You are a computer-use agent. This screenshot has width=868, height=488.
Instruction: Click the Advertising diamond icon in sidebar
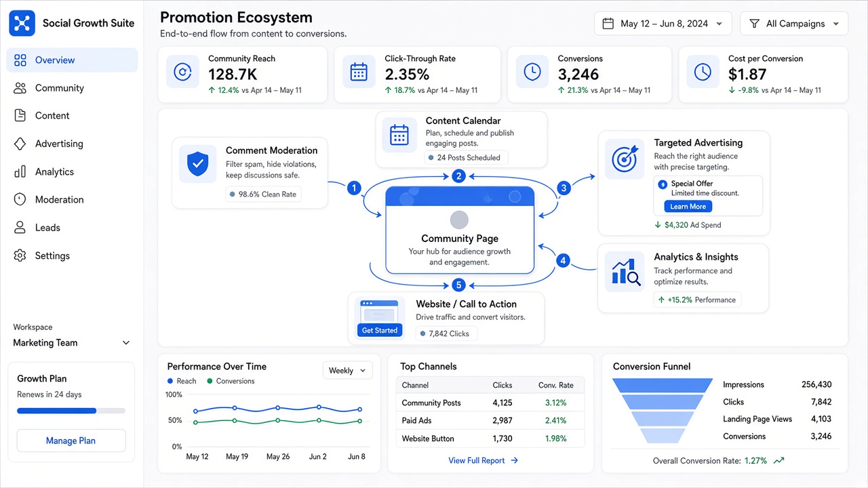click(x=20, y=144)
